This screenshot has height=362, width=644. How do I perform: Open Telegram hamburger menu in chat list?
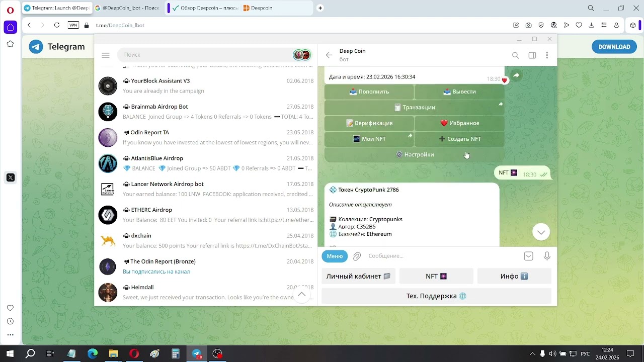click(106, 55)
